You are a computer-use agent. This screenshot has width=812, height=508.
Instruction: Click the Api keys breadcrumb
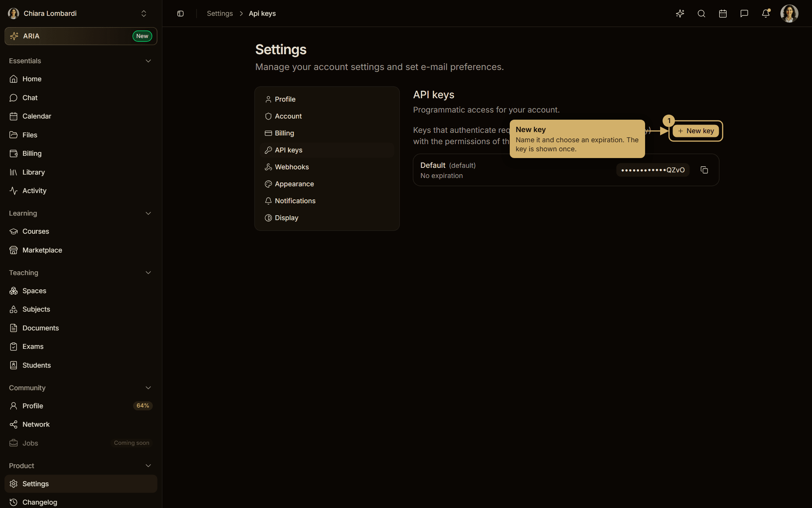262,14
